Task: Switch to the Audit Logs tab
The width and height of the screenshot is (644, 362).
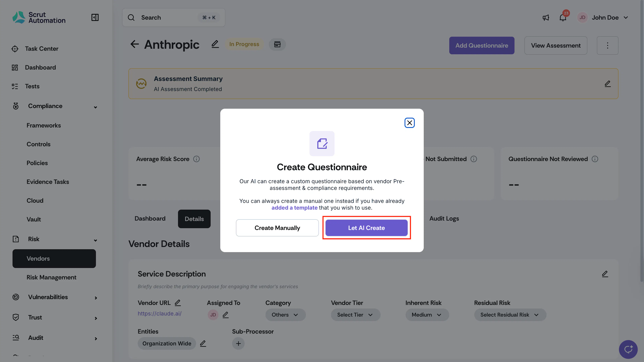Action: point(444,219)
